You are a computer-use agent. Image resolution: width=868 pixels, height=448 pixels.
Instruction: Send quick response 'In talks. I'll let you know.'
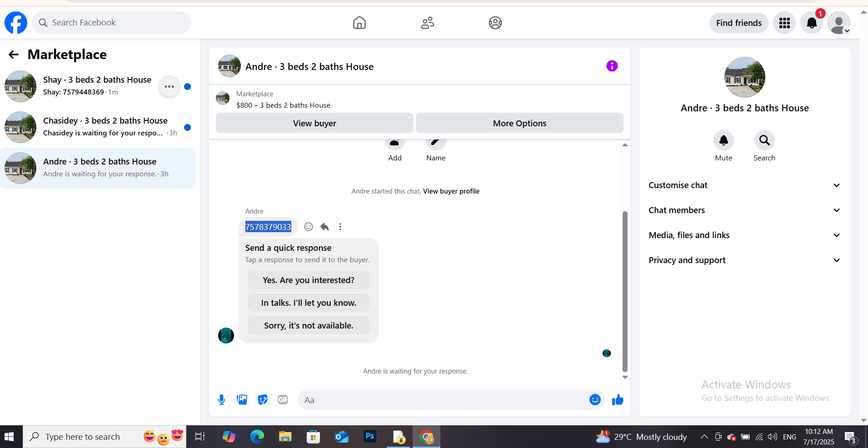309,303
